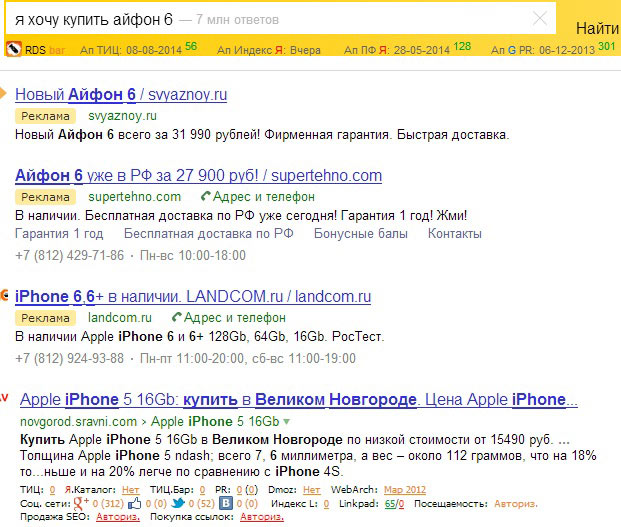Image resolution: width=621 pixels, height=527 pixels.
Task: Click the Facebook like thumbs-up icon
Action: (x=134, y=503)
